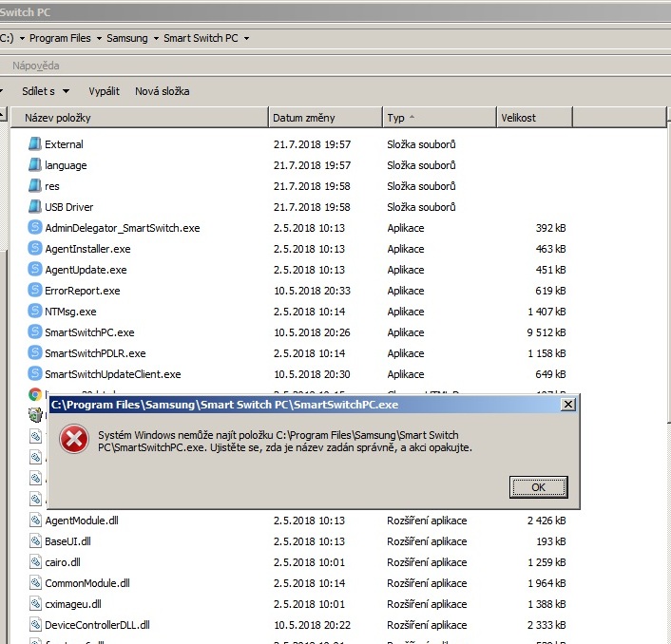Open the Nápověda menu
The height and width of the screenshot is (644, 671).
tap(36, 66)
